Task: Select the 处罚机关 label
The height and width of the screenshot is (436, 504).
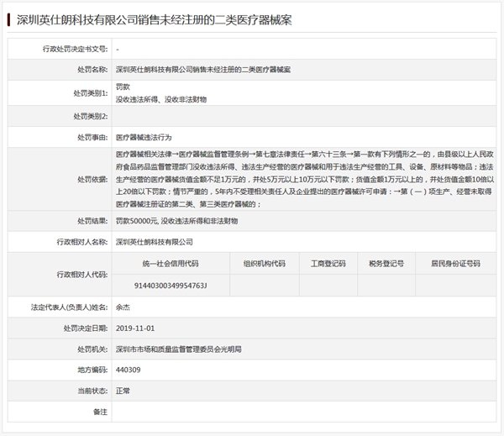Action: coord(92,349)
